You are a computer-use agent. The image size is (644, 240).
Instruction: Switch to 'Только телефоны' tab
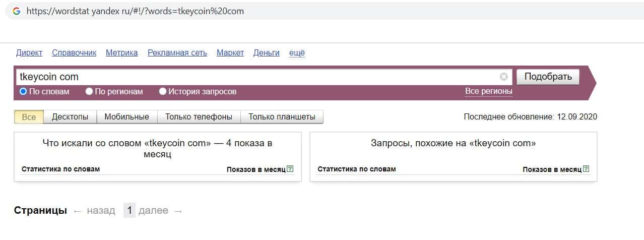(x=199, y=116)
